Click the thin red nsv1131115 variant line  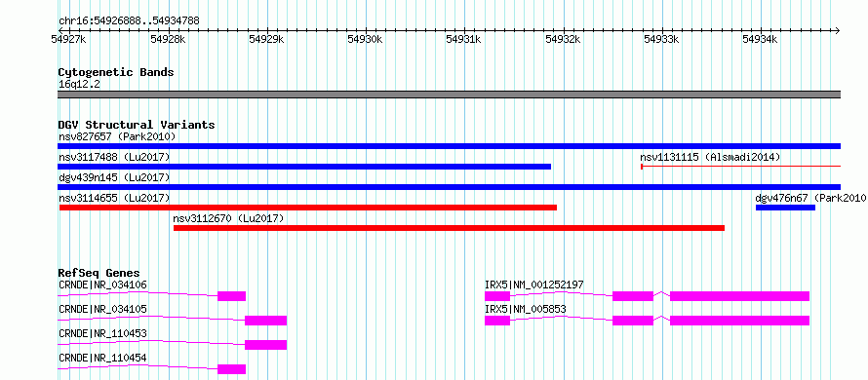pyautogui.click(x=740, y=166)
